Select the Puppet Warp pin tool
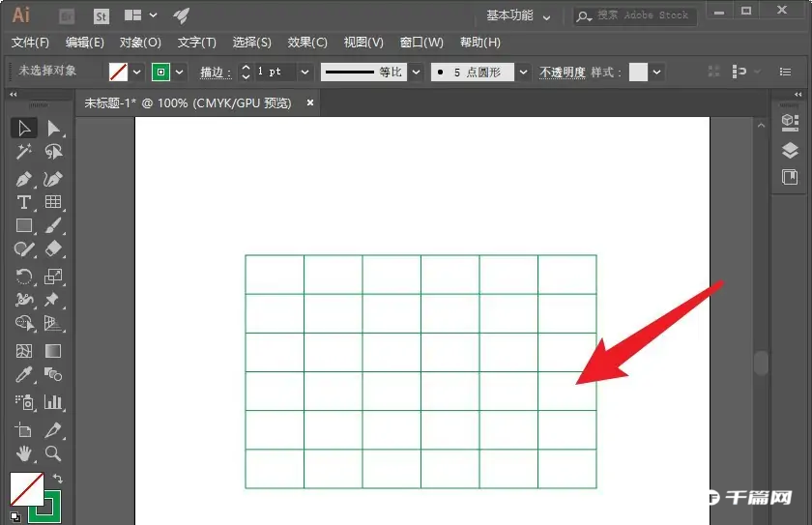 click(53, 300)
